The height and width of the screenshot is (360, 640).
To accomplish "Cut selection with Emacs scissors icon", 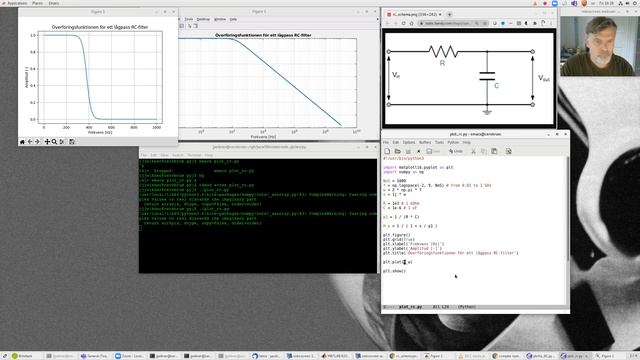I will pyautogui.click(x=473, y=151).
